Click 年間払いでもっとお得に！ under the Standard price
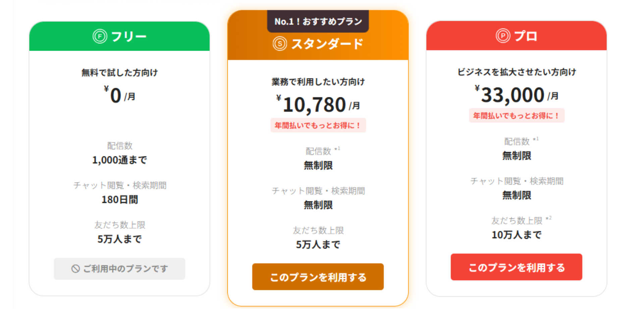Viewport: 644px width, 312px height. point(318,125)
